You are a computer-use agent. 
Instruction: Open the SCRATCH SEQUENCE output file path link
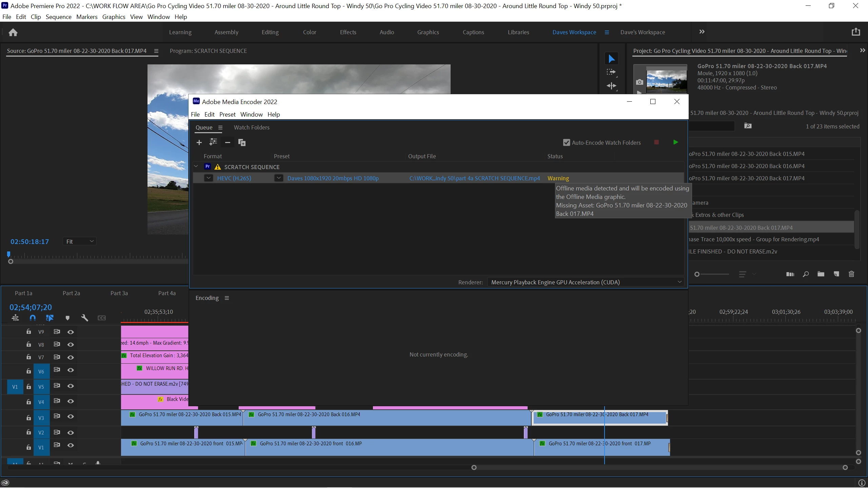coord(474,178)
